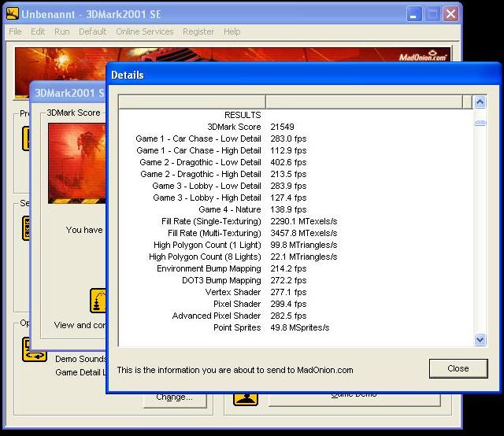504x436 pixels.
Task: Open the Register menu
Action: coord(198,31)
